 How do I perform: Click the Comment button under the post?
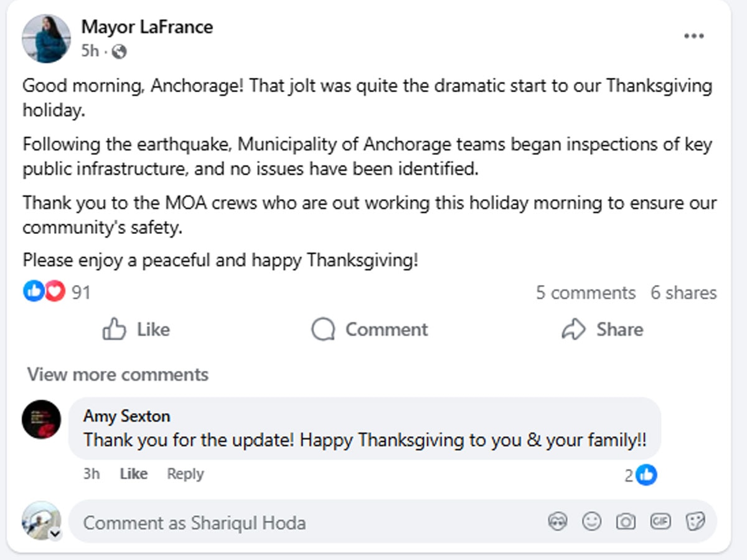point(370,329)
